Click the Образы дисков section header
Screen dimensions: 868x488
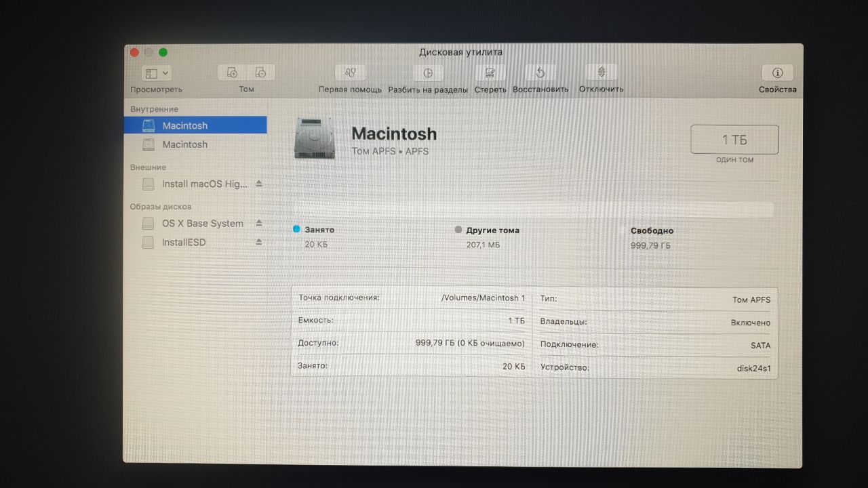pyautogui.click(x=161, y=206)
